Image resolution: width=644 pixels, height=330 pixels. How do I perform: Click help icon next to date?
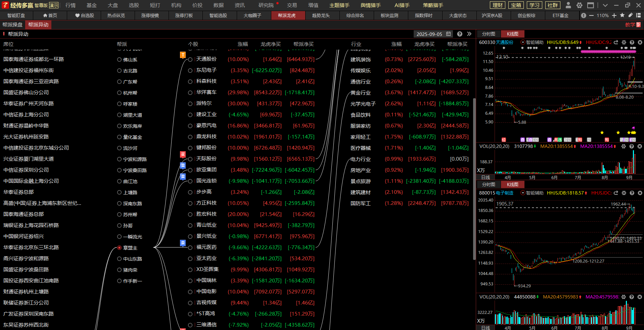pos(460,34)
